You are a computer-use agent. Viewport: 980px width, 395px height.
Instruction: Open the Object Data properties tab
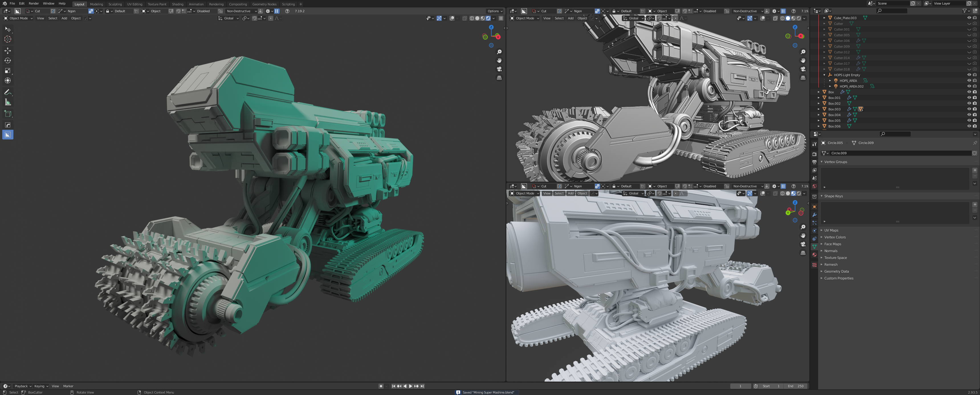[814, 247]
